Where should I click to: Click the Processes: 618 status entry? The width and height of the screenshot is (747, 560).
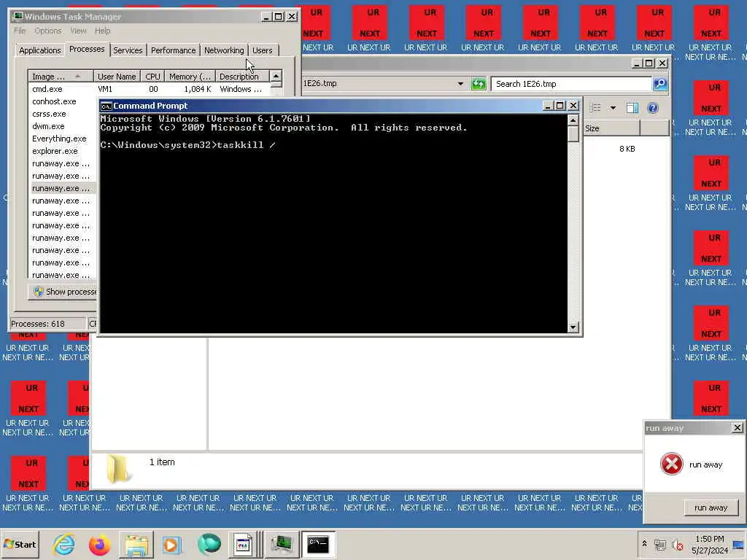pos(47,324)
